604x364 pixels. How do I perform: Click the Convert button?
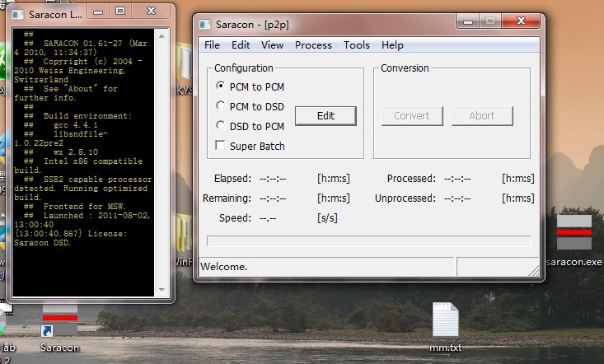coord(412,116)
